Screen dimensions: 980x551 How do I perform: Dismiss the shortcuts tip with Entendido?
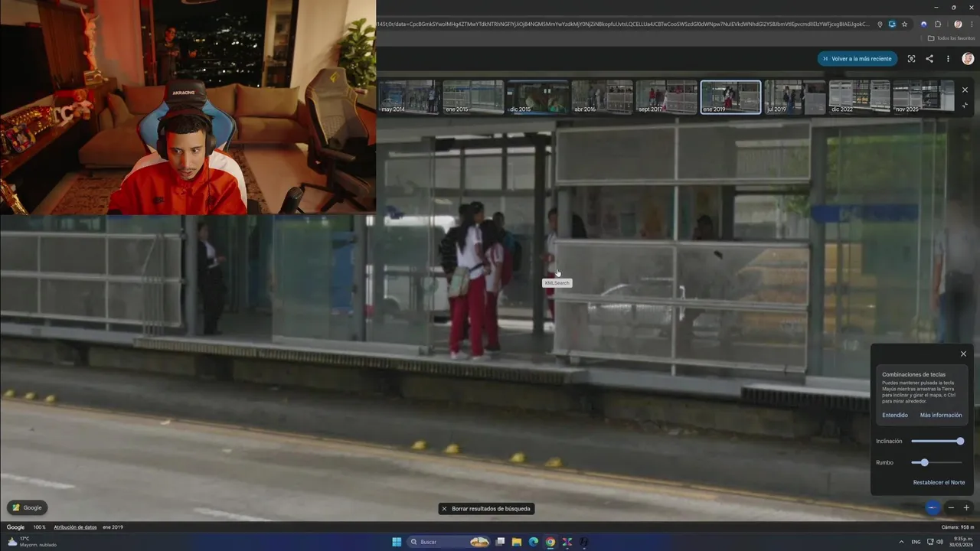click(x=895, y=415)
